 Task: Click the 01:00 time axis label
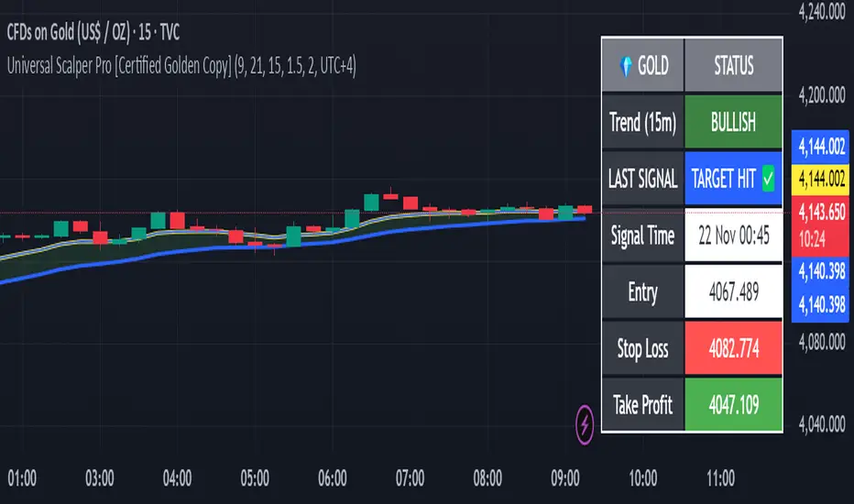click(x=22, y=478)
